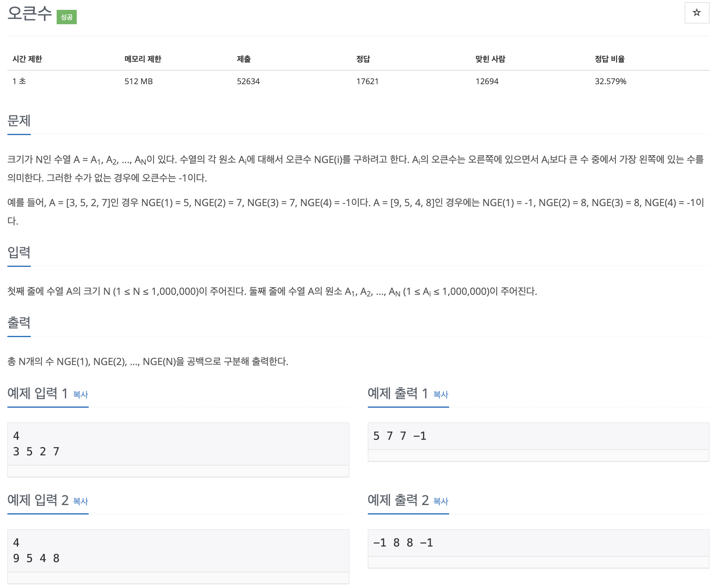Copy 예제 입력 1 using 복사 link
The image size is (716, 588).
click(x=80, y=395)
